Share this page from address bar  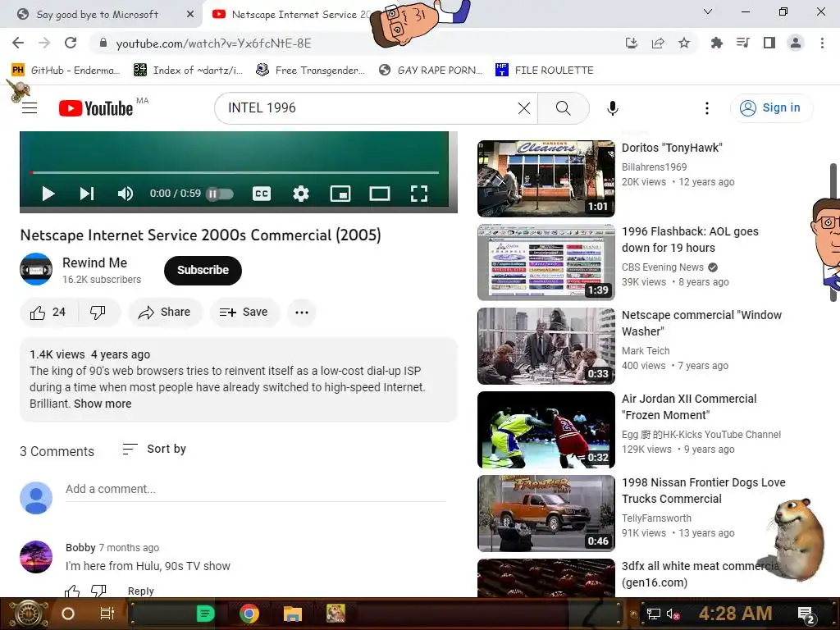658,43
